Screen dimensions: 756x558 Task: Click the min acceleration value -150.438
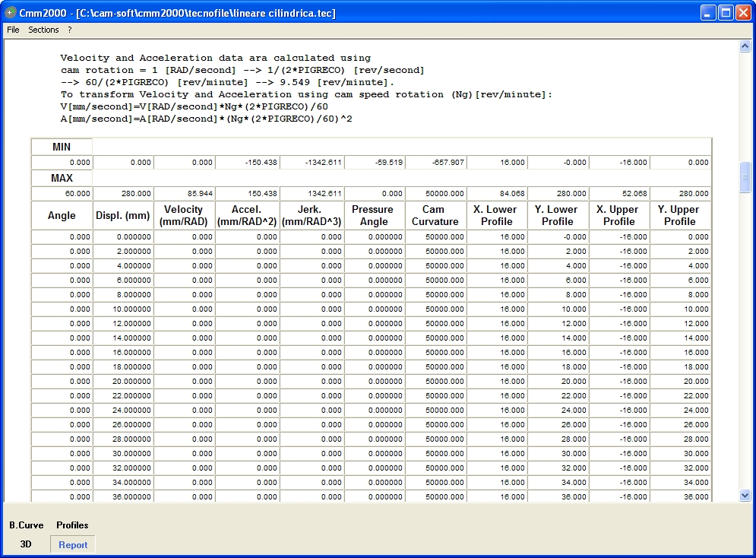[x=248, y=163]
